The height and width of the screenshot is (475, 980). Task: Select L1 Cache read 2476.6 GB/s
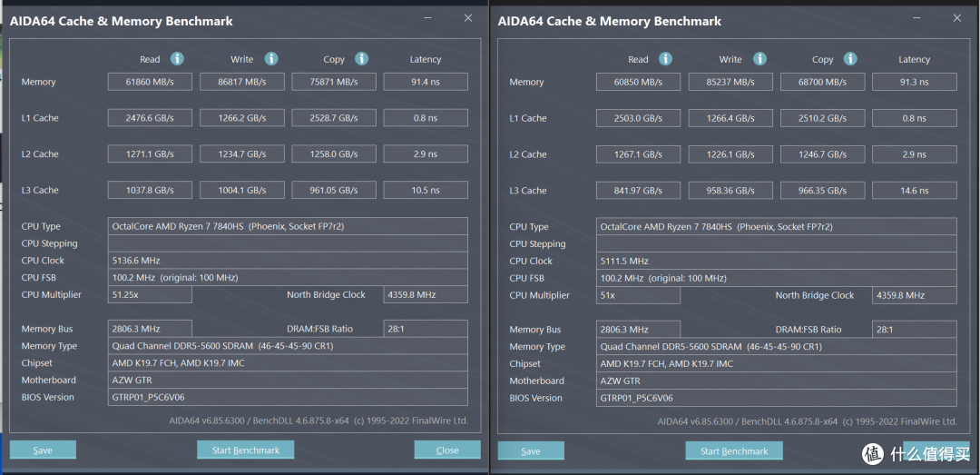click(150, 118)
